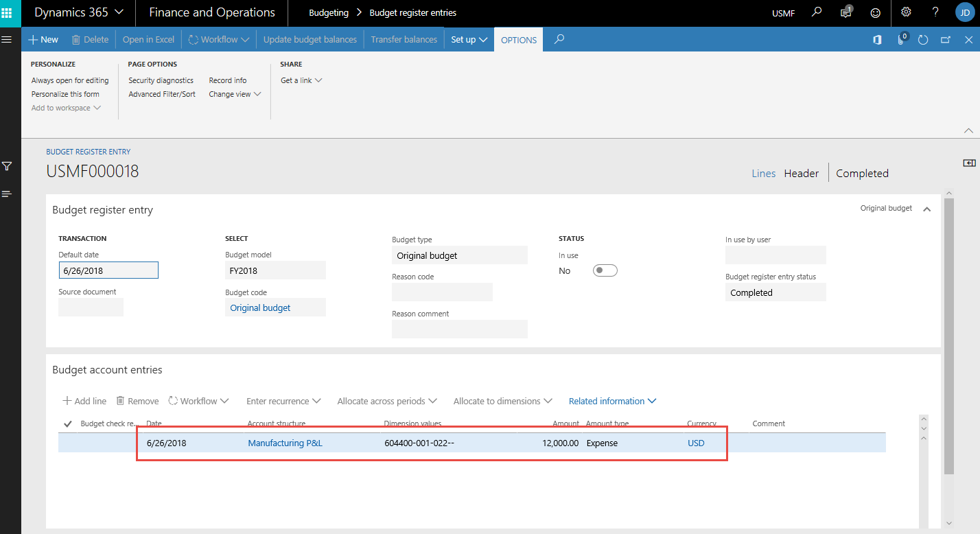The height and width of the screenshot is (534, 980).
Task: Click Budgeting in the breadcrumb
Action: coord(329,12)
